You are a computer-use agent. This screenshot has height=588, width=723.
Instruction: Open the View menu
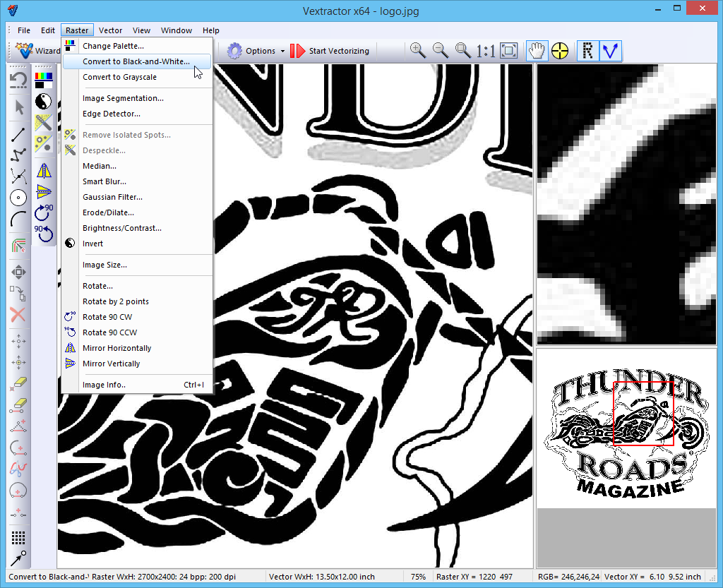(x=141, y=30)
